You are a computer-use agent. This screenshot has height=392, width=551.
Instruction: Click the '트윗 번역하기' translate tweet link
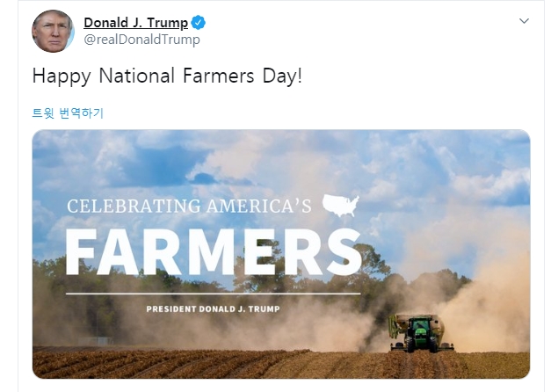tap(68, 113)
